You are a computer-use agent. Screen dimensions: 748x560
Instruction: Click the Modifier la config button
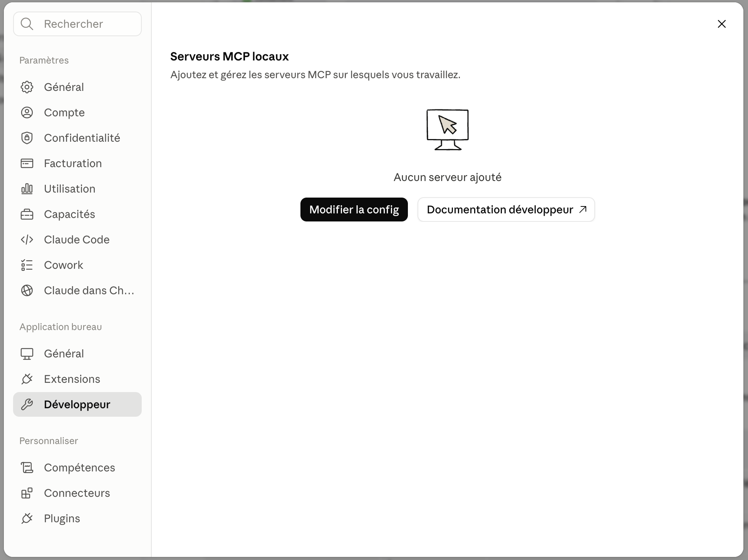(354, 210)
